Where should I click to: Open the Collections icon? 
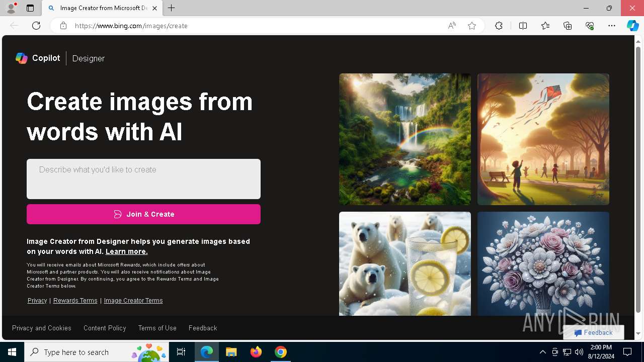(x=568, y=26)
